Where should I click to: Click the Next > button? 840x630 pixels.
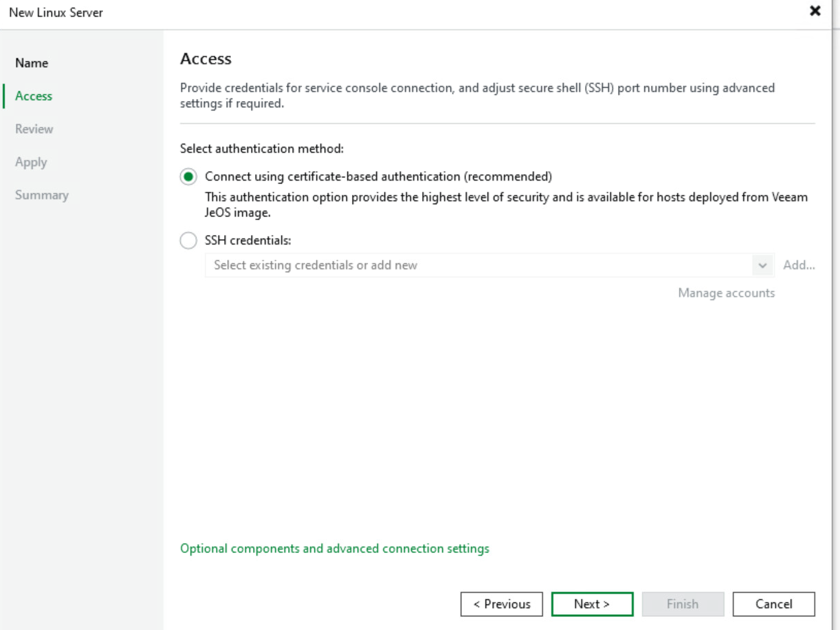(592, 605)
